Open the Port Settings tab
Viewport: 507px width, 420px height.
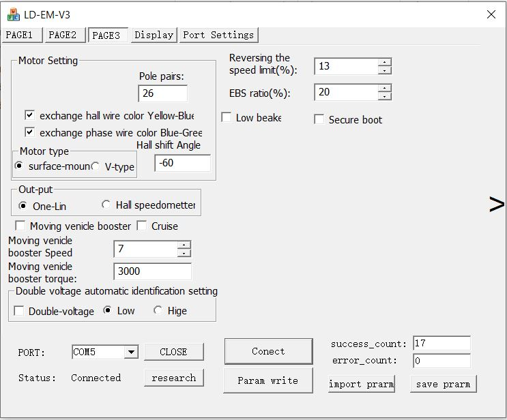(x=218, y=35)
